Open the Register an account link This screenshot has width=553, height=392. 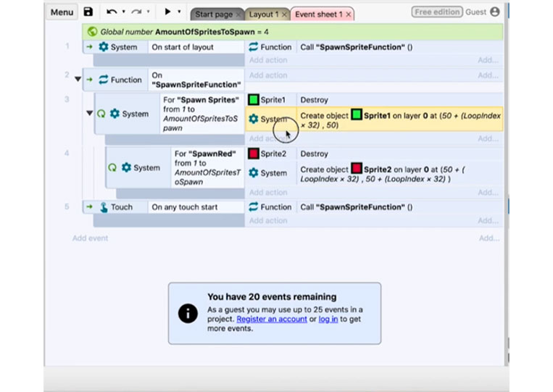point(272,319)
